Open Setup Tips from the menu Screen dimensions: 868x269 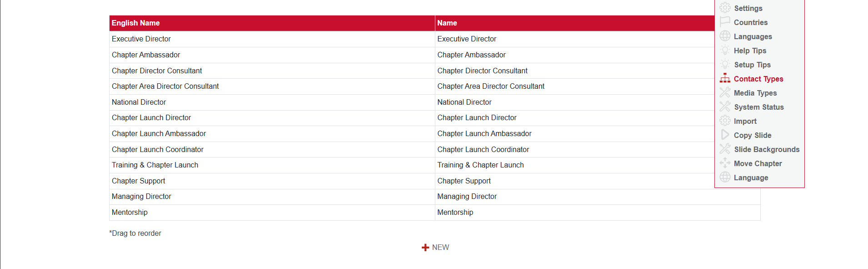click(752, 65)
